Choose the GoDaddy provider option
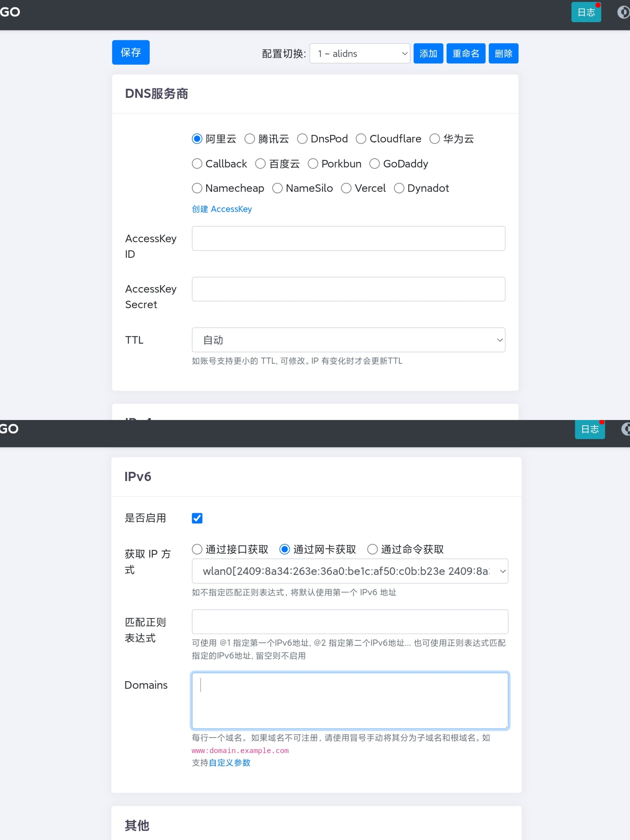This screenshot has height=840, width=630. 374,164
